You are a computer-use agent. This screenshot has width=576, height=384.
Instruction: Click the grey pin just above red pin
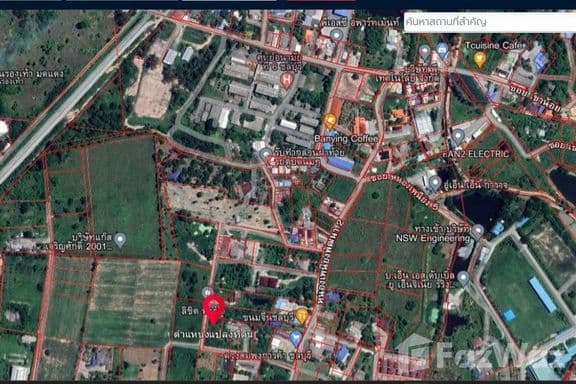207,292
